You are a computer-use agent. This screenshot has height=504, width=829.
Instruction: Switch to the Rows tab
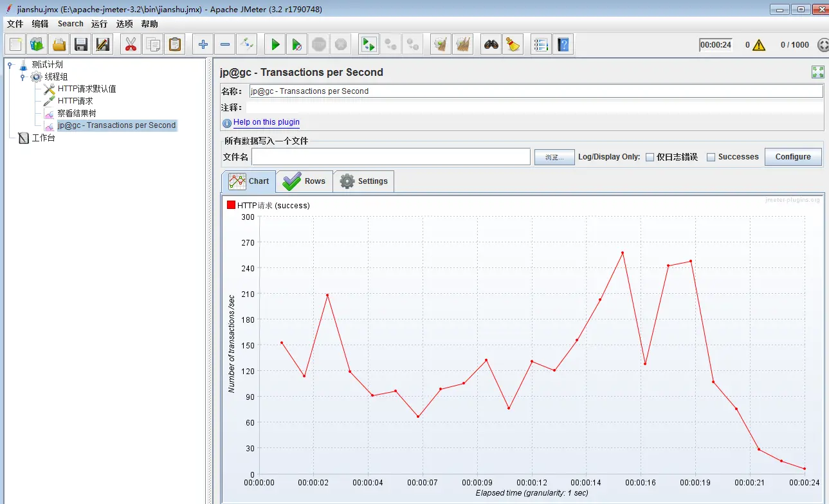pos(304,181)
